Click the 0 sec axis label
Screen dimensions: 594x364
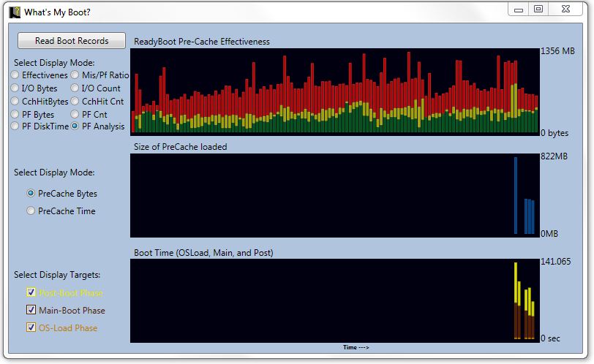550,338
